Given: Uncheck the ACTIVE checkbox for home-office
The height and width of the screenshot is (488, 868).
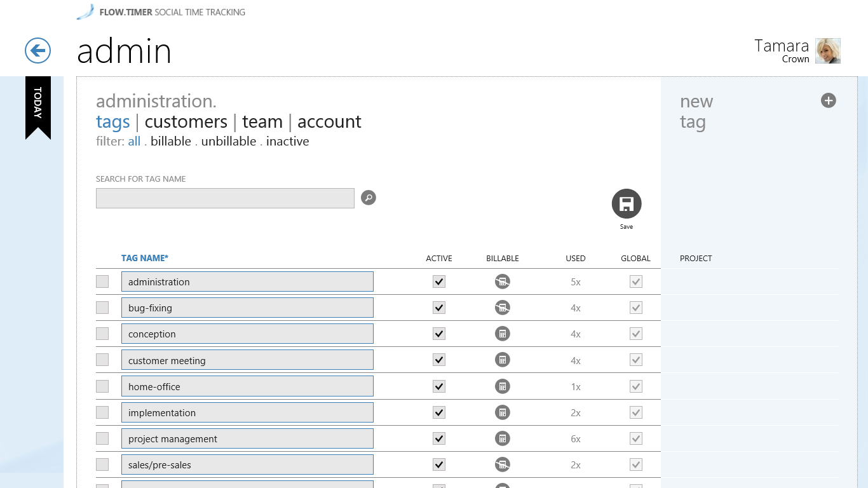Looking at the screenshot, I should (x=438, y=386).
